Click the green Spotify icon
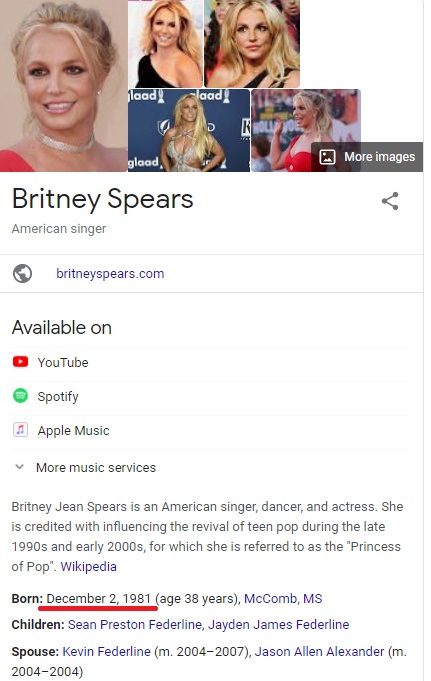The width and height of the screenshot is (431, 681). 20,396
